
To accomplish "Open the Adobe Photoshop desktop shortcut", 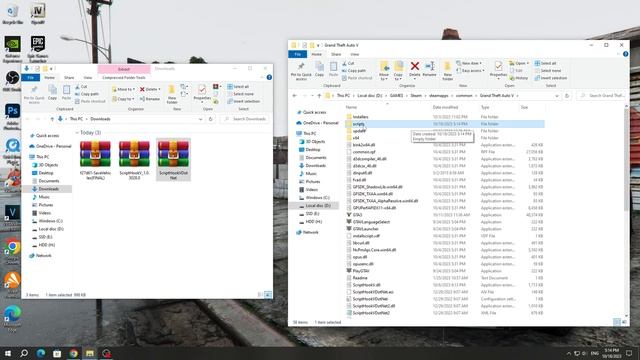I will [x=12, y=116].
